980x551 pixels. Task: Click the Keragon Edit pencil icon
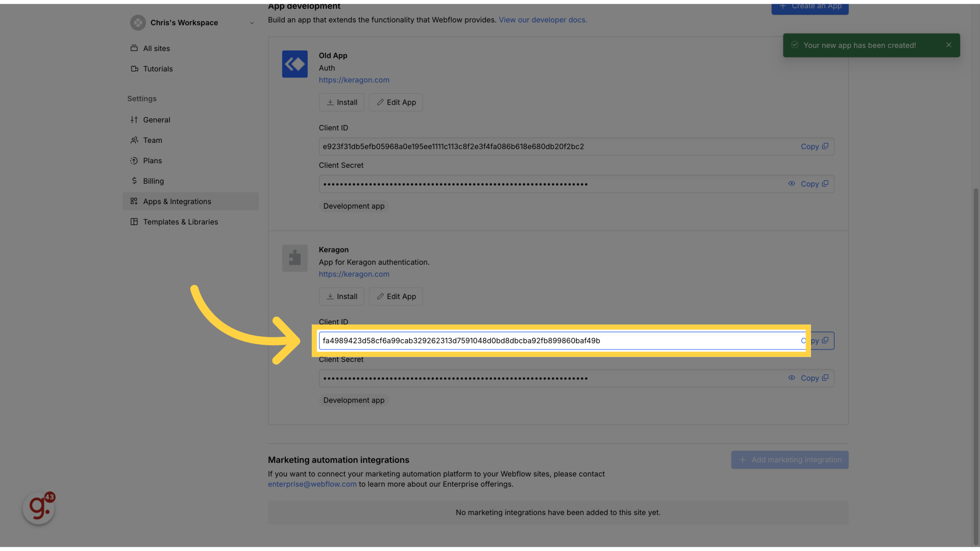[380, 297]
